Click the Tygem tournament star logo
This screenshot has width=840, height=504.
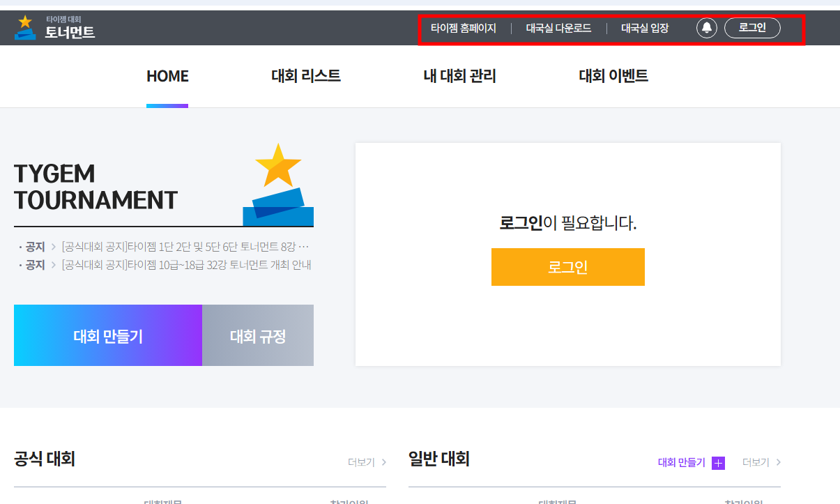[x=25, y=27]
